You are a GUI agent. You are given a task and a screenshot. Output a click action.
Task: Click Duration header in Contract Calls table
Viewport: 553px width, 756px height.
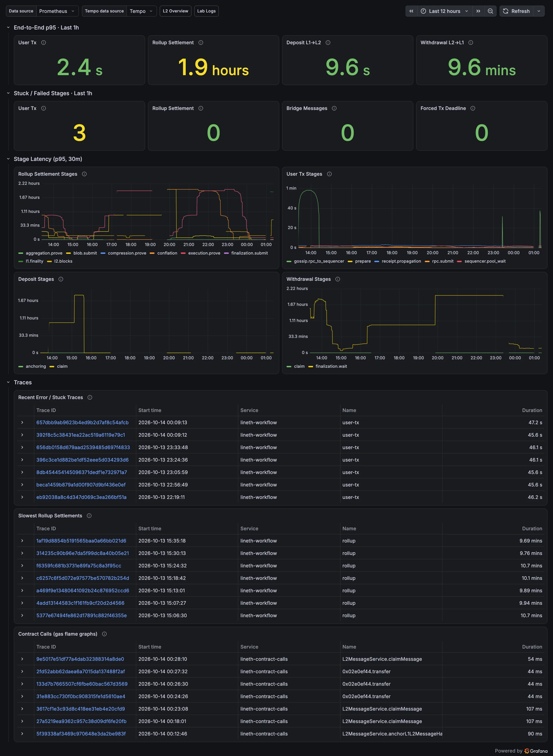tap(532, 646)
